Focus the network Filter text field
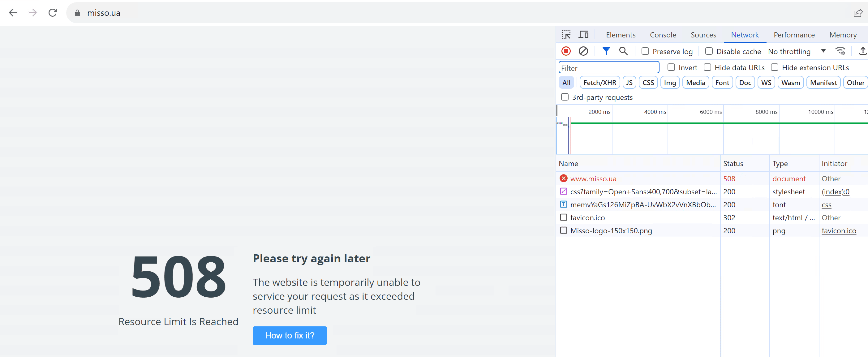 coord(608,68)
